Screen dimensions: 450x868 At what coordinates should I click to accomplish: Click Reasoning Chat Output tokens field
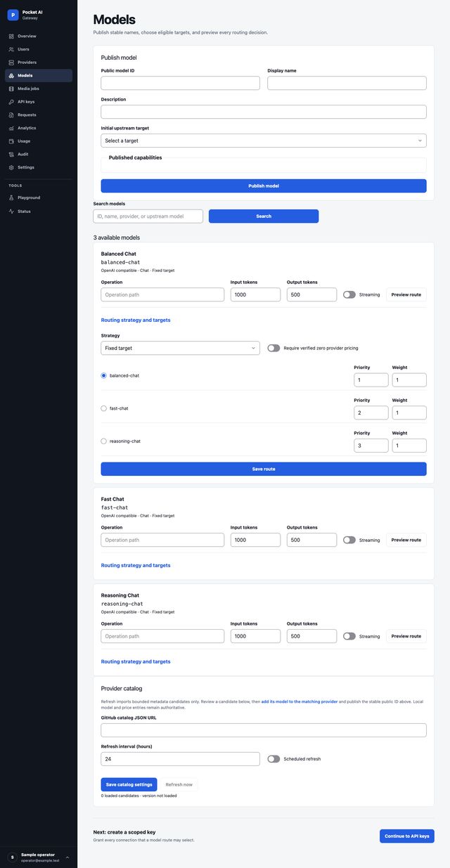[x=311, y=636]
